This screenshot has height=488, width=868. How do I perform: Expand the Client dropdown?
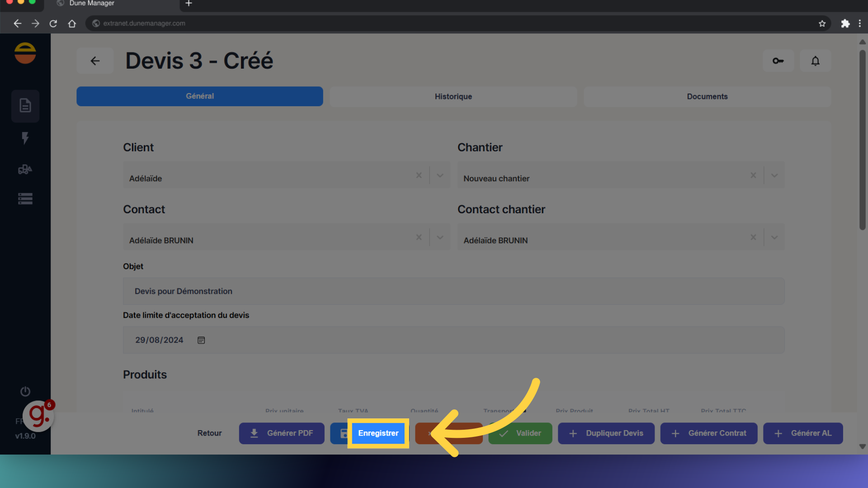click(440, 175)
